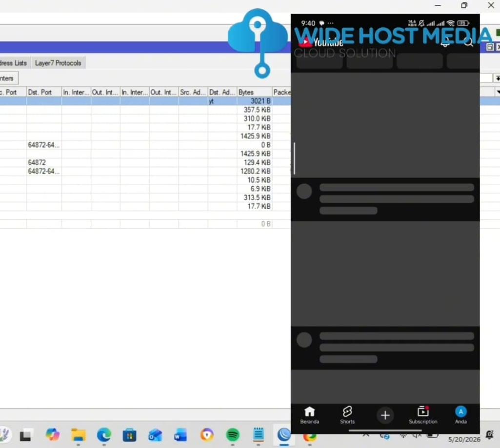Open the purple shield browser taskbar icon
This screenshot has height=448, width=500.
[x=207, y=435]
